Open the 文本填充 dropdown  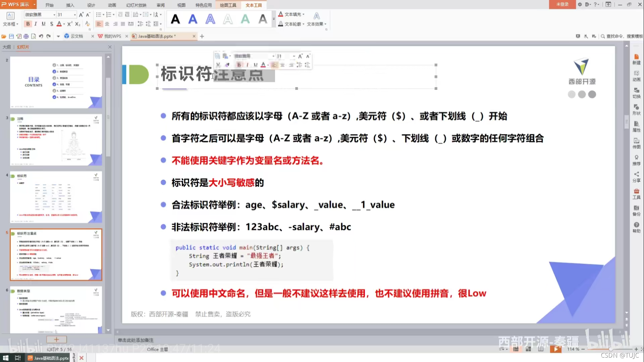pos(291,14)
